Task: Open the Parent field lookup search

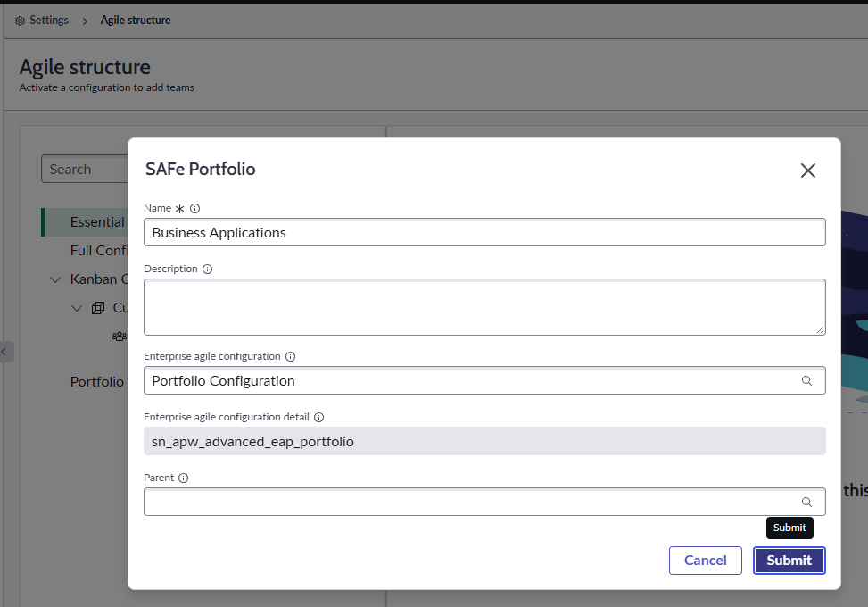Action: pos(807,503)
